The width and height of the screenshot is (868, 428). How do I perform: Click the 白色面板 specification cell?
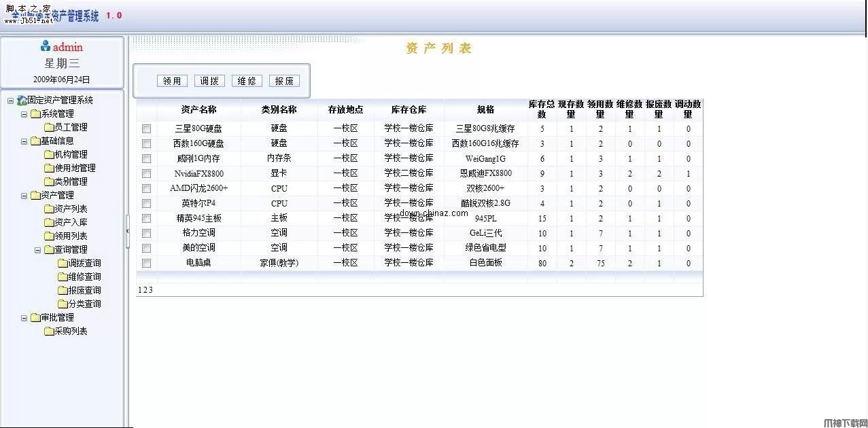(485, 263)
